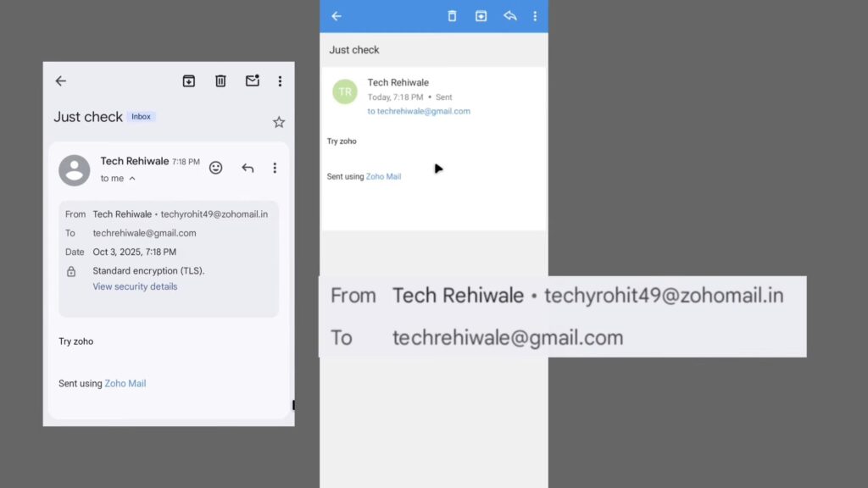Click the sender's gray avatar in Gmail

[x=75, y=170]
